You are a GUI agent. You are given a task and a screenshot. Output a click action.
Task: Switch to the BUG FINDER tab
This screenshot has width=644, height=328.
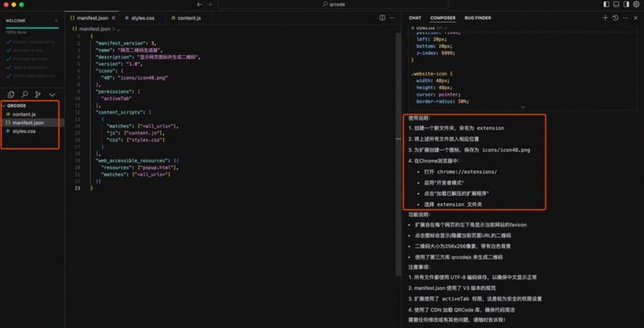pos(478,18)
